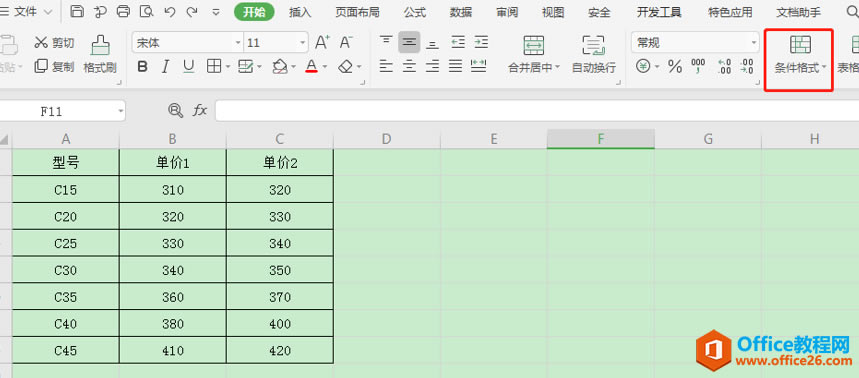Center text horizontally
Image resolution: width=859 pixels, height=378 pixels.
click(x=409, y=67)
